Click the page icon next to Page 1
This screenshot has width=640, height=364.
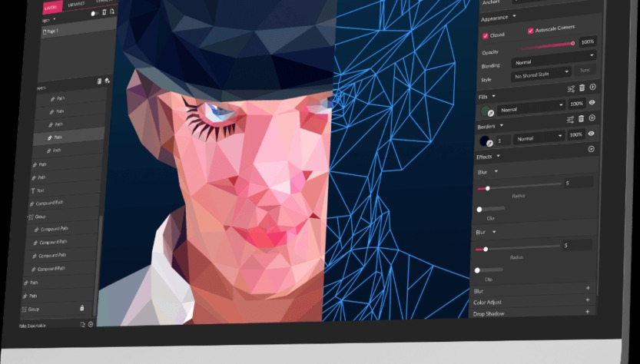coord(45,31)
